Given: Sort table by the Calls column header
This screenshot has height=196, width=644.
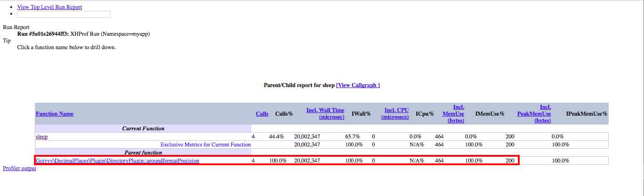Looking at the screenshot, I should [x=262, y=114].
